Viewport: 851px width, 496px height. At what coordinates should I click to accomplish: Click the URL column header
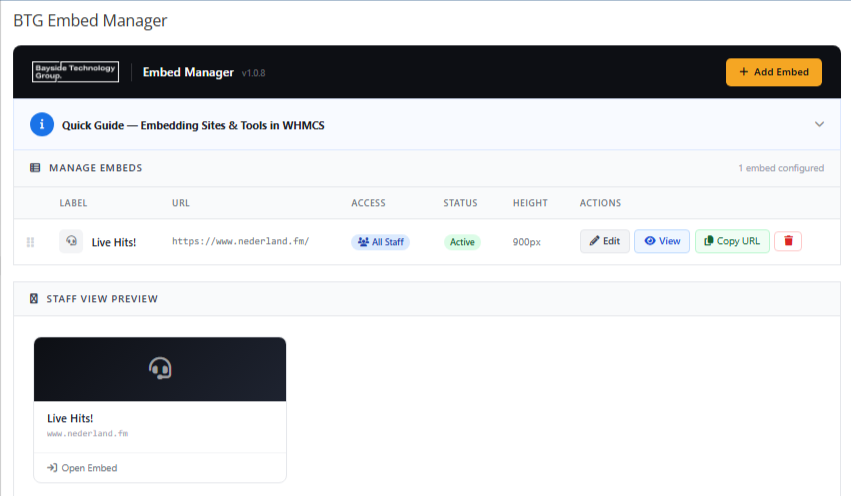(x=181, y=203)
